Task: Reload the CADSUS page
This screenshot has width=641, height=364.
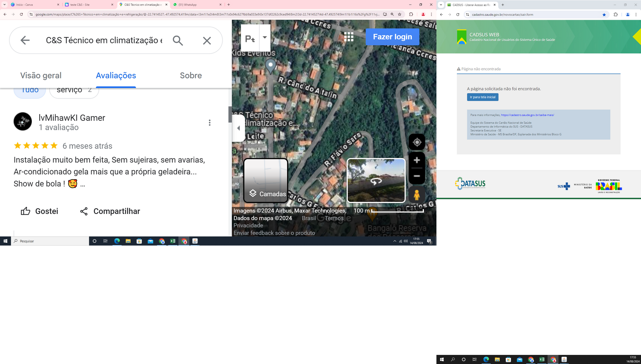Action: click(458, 15)
